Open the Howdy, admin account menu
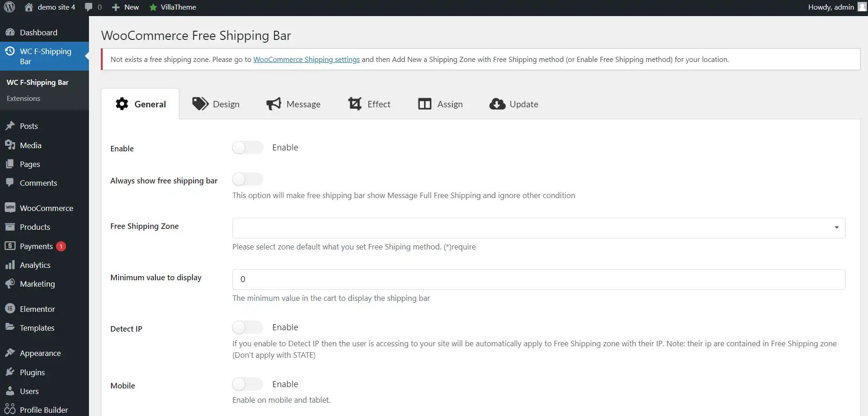This screenshot has width=868, height=416. point(837,7)
